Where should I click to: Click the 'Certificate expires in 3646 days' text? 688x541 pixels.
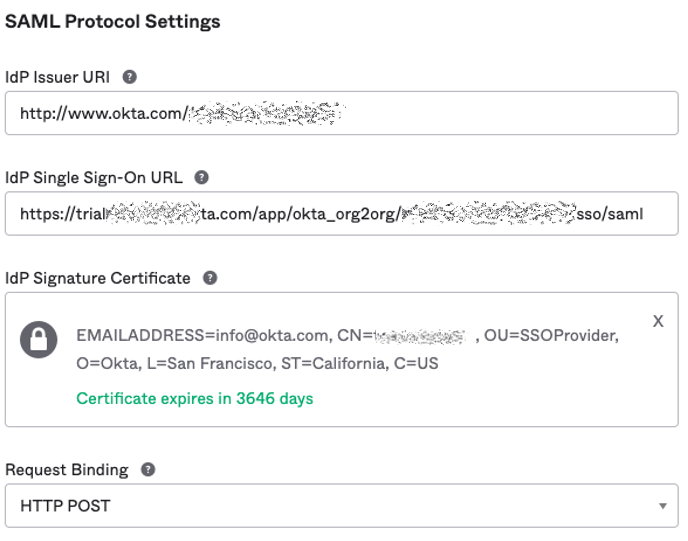[194, 398]
